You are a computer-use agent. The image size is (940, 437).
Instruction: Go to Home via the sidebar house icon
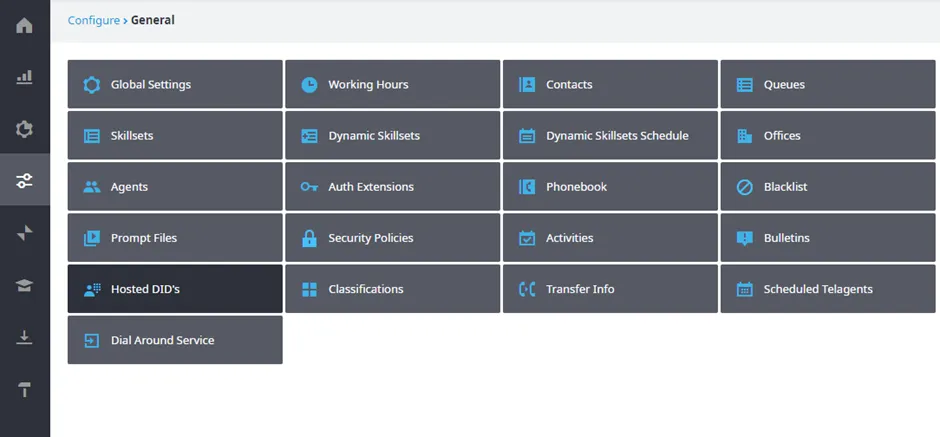coord(24,26)
